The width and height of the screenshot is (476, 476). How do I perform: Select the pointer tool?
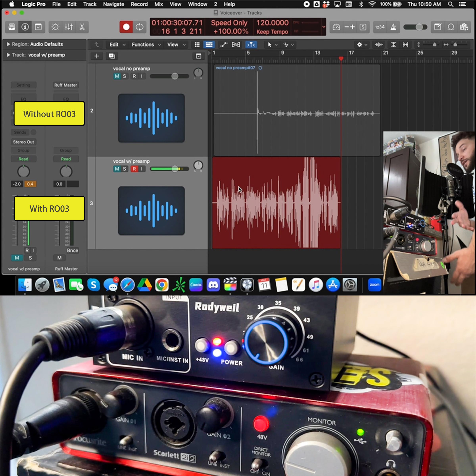(x=270, y=45)
